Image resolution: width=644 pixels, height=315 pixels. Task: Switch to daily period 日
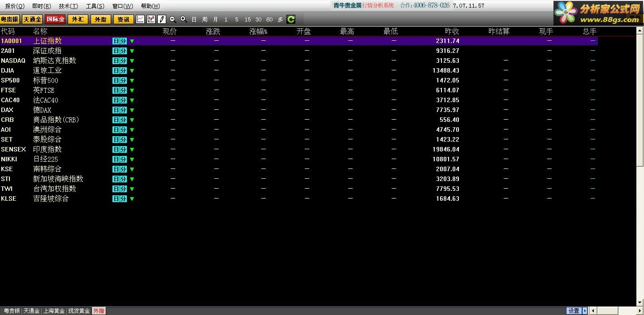pos(194,20)
